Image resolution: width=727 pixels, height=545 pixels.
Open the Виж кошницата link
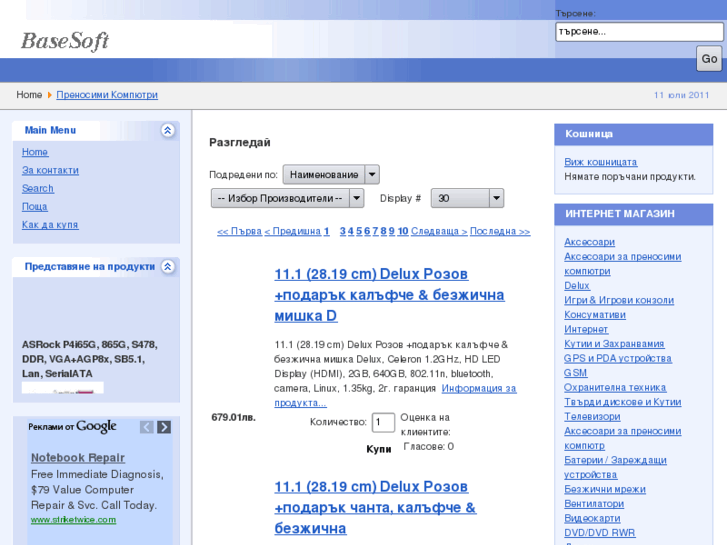pyautogui.click(x=600, y=162)
